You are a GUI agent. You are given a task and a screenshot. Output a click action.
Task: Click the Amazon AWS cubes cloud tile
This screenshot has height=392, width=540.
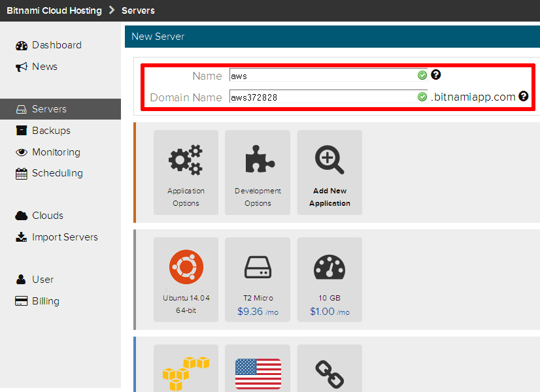(186, 368)
